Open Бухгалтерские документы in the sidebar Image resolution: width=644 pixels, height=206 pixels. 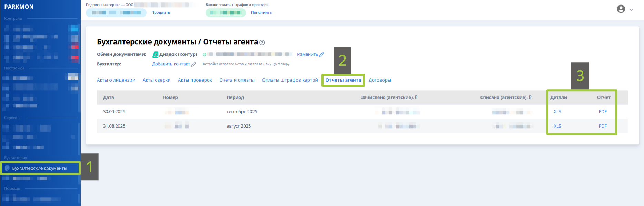coord(40,168)
